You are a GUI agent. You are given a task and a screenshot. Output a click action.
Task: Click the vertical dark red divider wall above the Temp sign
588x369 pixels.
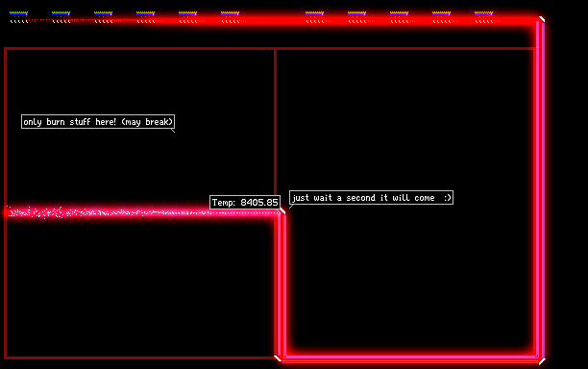pos(275,122)
